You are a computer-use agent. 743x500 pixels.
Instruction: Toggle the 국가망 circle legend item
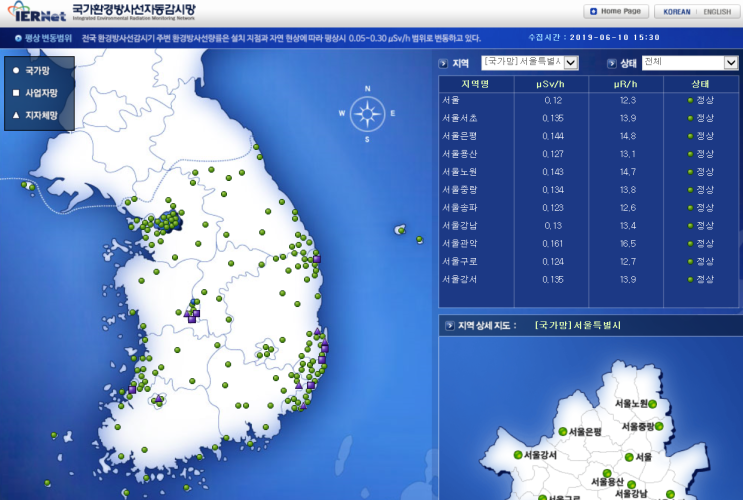point(32,71)
